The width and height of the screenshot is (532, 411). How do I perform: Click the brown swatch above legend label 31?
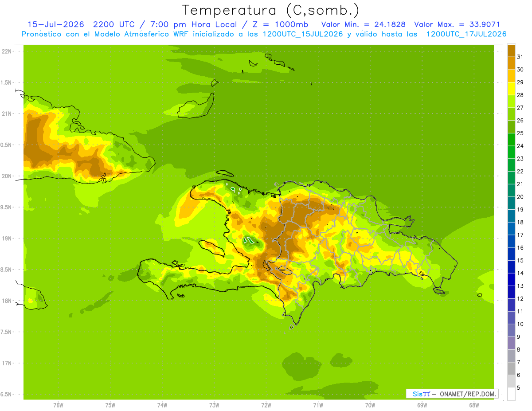511,51
